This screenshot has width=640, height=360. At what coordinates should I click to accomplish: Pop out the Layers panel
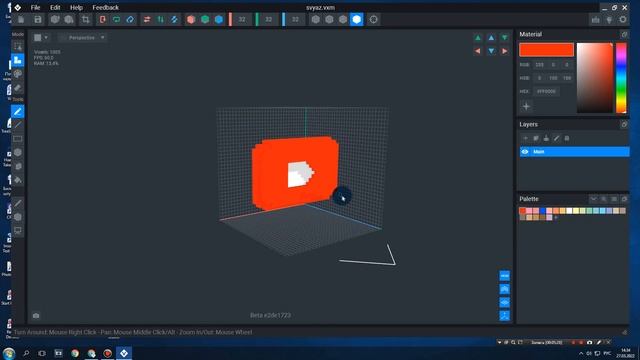[x=624, y=124]
